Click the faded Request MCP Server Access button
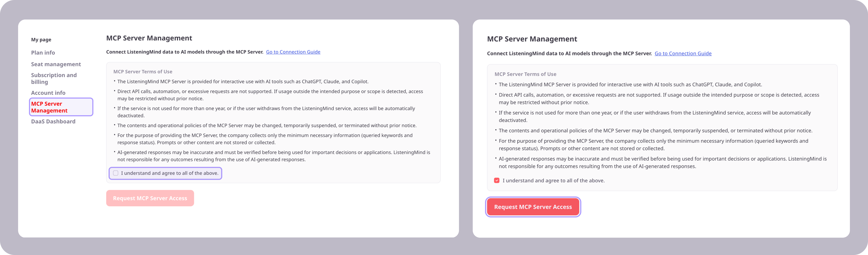This screenshot has width=868, height=255. tap(150, 198)
